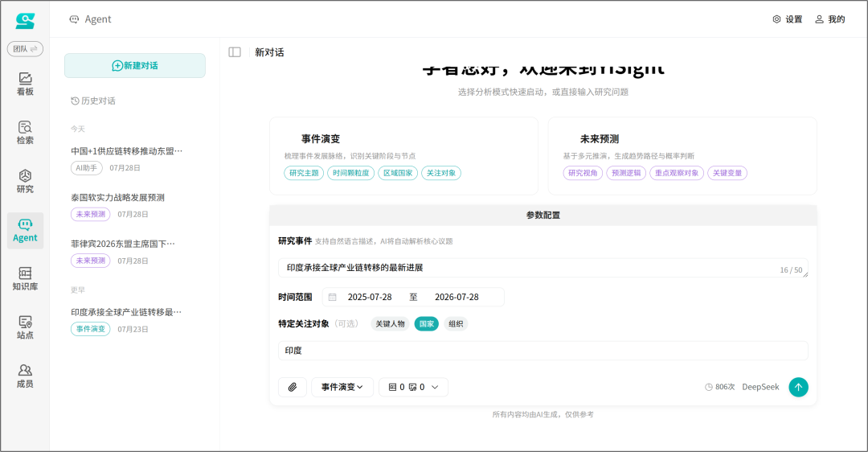Click the paperclip attachment button
868x452 pixels.
(293, 387)
